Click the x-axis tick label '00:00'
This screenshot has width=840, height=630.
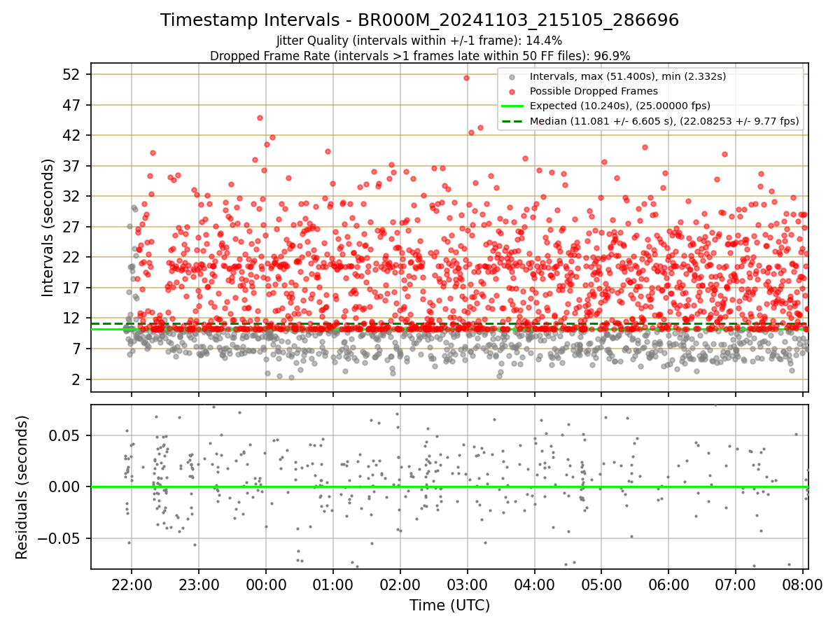tap(265, 584)
